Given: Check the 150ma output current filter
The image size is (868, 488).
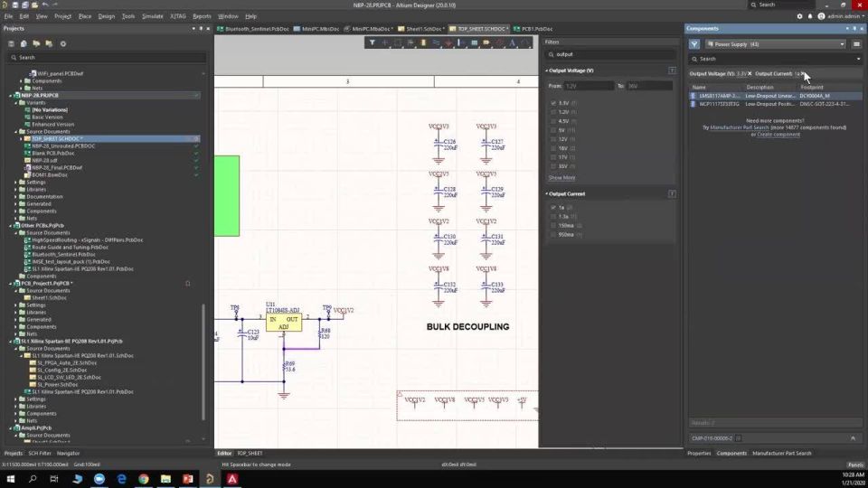Looking at the screenshot, I should click(553, 226).
